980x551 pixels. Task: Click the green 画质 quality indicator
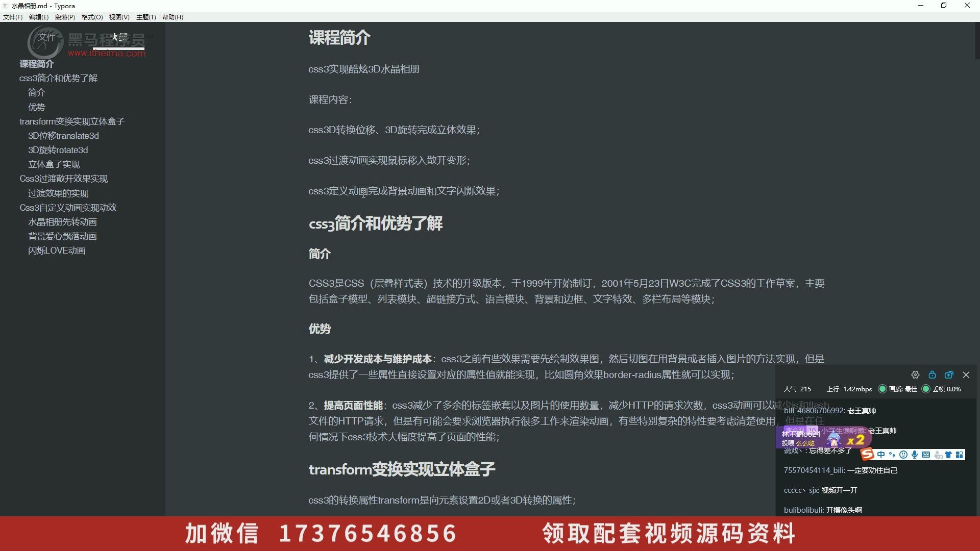pos(882,389)
